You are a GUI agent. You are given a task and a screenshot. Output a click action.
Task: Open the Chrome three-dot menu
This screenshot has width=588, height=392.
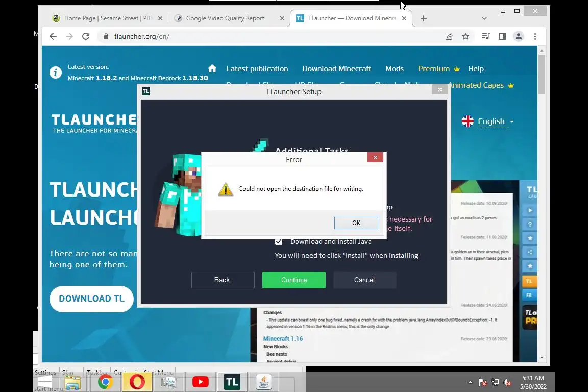click(x=535, y=36)
